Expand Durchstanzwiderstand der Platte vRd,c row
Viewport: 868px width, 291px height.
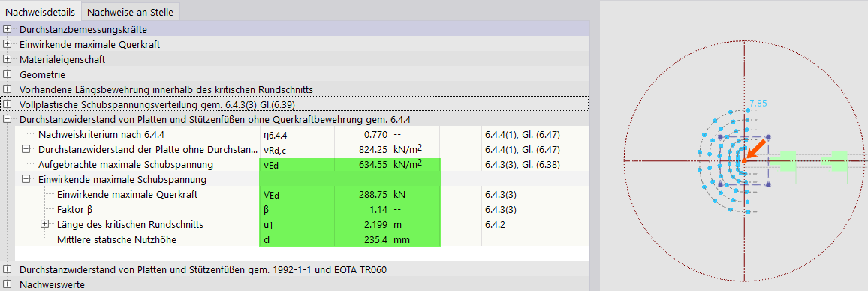pos(26,149)
